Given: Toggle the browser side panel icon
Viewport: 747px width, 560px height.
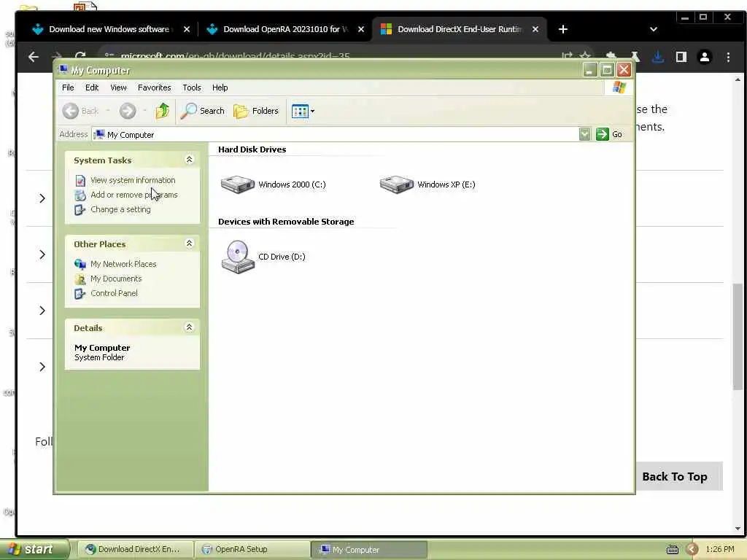Looking at the screenshot, I should pos(681,57).
